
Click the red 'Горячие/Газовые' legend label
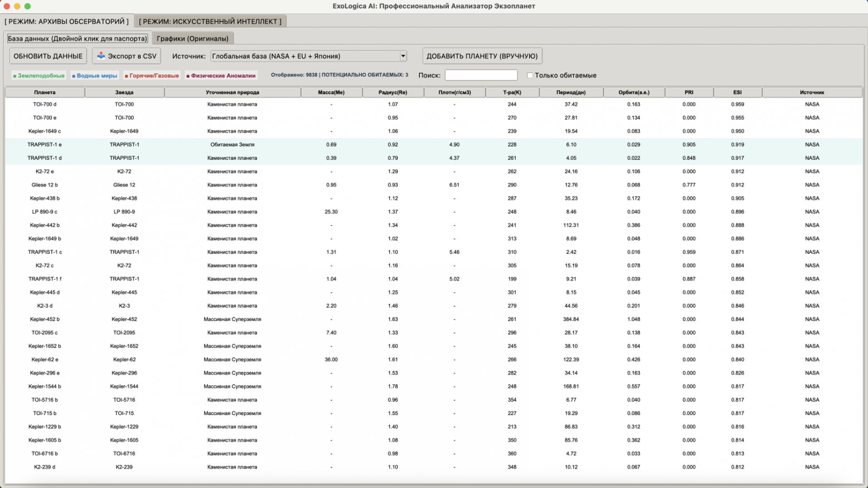point(152,76)
